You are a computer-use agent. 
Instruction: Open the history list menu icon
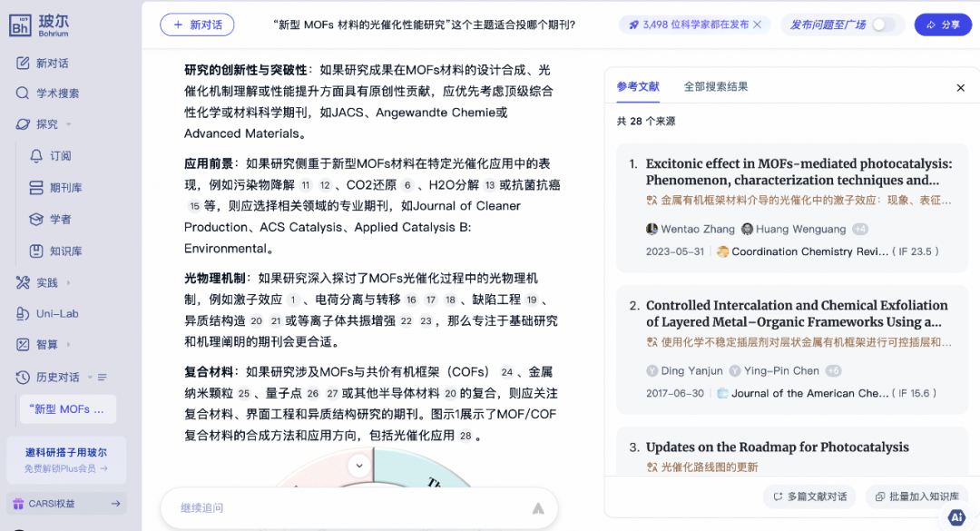tap(103, 377)
